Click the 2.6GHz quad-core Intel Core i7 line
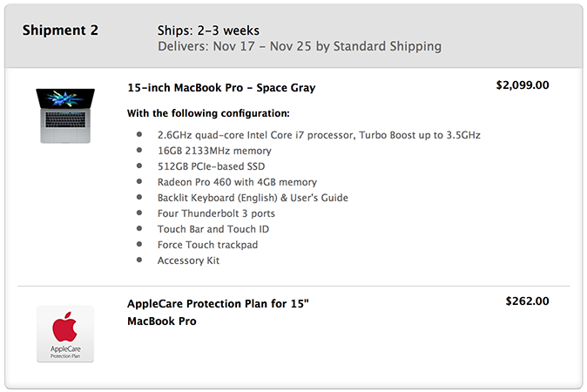 pyautogui.click(x=319, y=135)
